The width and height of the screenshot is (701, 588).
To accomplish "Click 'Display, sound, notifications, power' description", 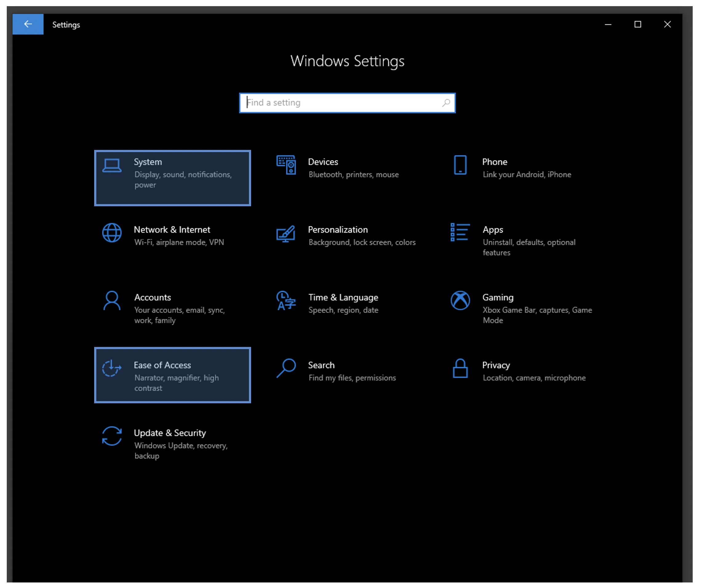I will pos(183,180).
